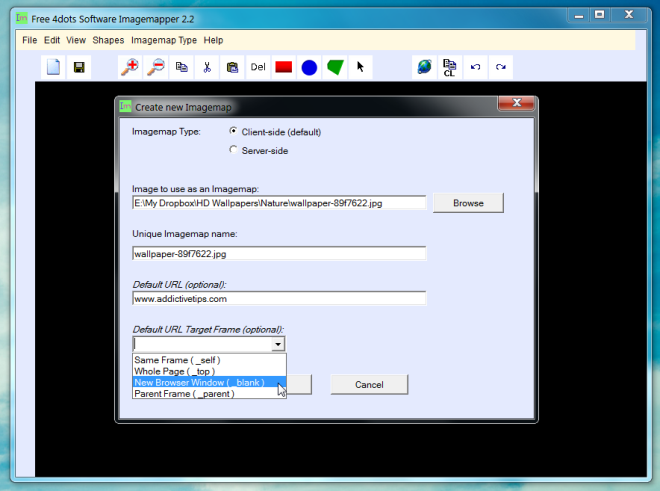Choose Parent Frame ( _parent ) option

coord(209,394)
